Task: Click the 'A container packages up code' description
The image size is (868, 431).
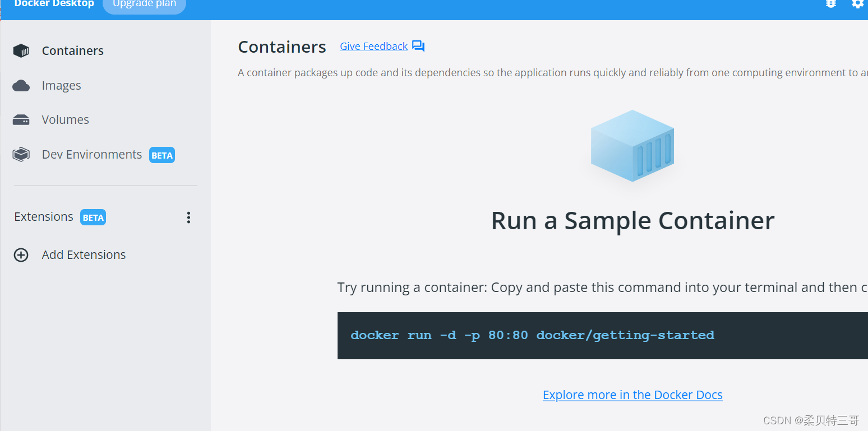Action: 553,73
